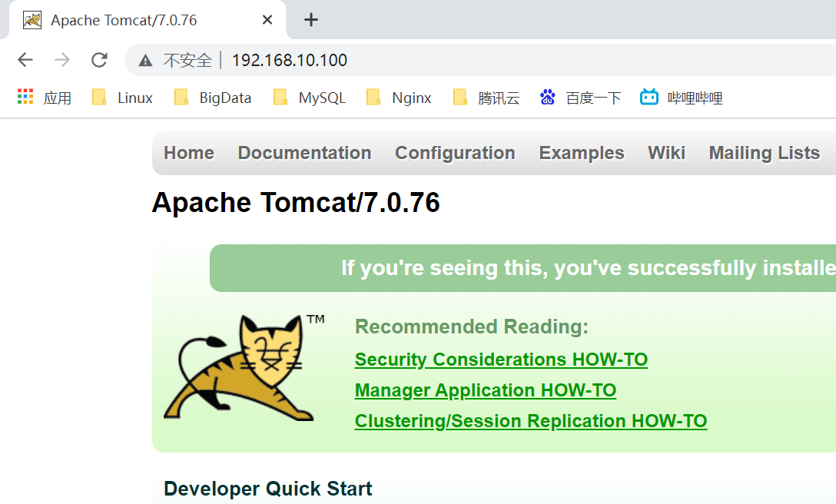The height and width of the screenshot is (504, 836).
Task: Open Wiki in Tomcat navigation
Action: (666, 153)
